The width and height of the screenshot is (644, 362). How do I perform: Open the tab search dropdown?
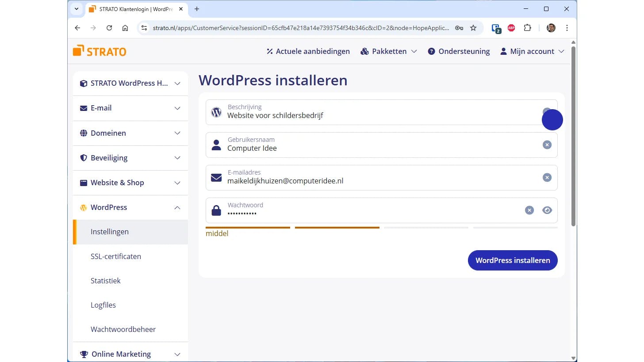point(77,9)
